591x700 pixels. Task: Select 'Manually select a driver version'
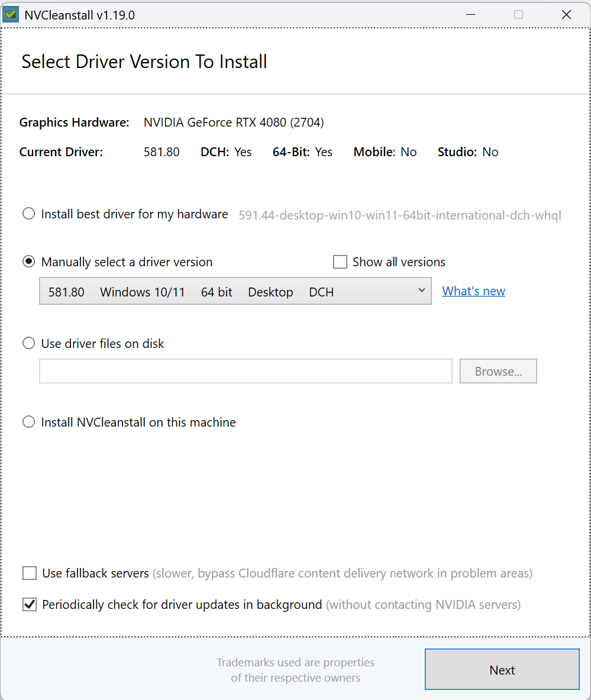28,261
